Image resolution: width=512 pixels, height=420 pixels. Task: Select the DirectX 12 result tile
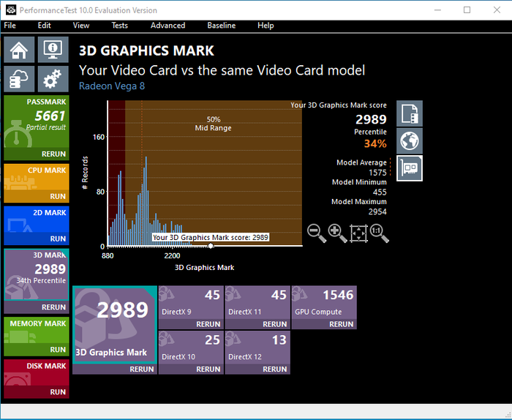point(257,348)
